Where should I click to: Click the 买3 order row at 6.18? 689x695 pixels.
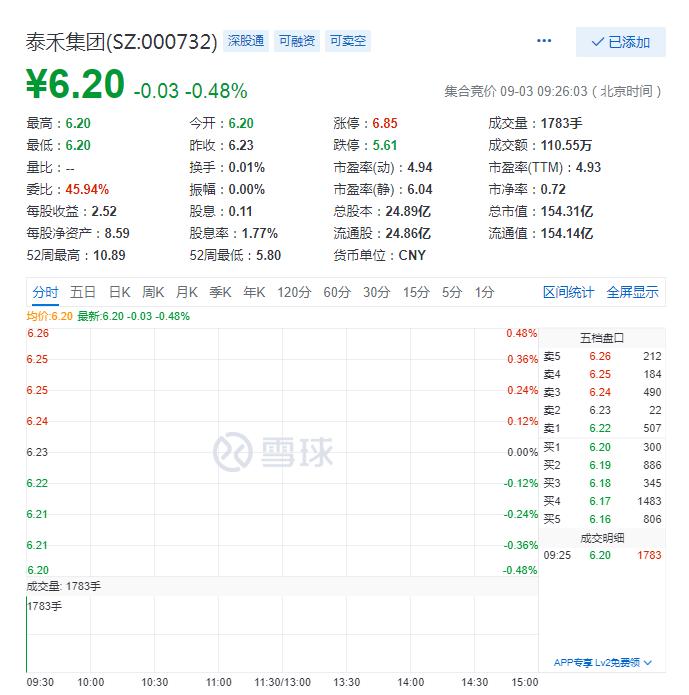(x=602, y=483)
